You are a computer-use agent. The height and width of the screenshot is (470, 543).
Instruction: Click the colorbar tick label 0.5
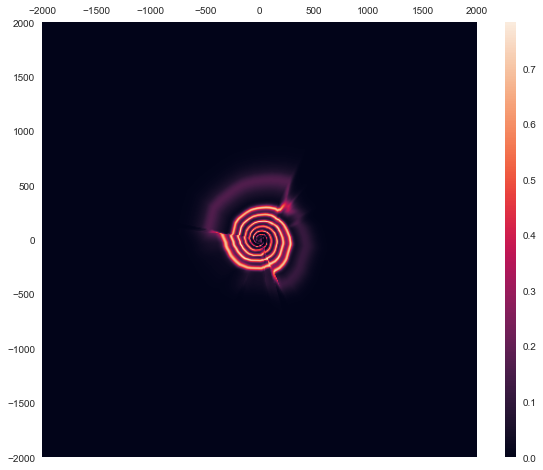529,180
